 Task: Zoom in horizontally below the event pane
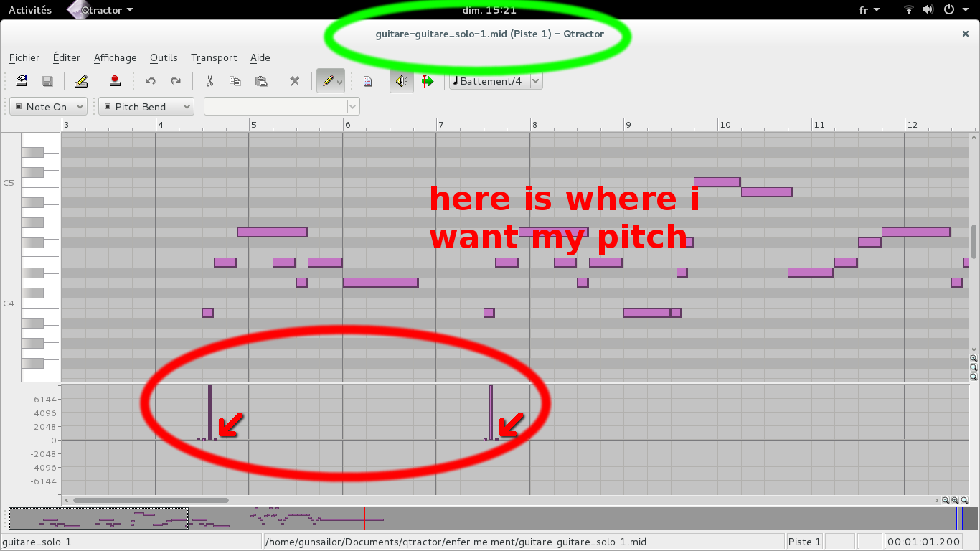tap(956, 500)
